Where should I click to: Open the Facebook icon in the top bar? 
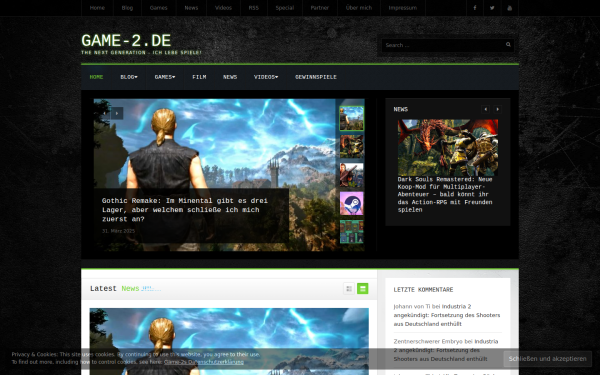[x=475, y=8]
